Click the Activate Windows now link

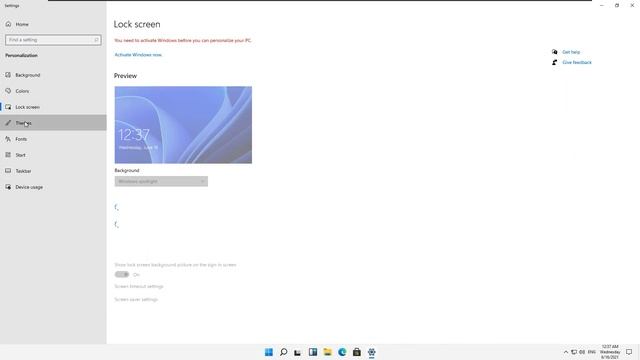click(138, 55)
